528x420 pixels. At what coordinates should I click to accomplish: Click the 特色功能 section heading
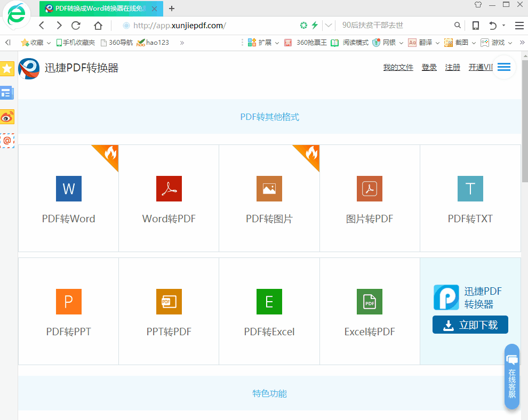coord(269,393)
